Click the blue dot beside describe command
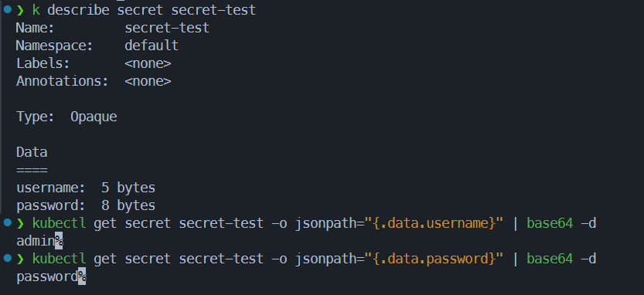The height and width of the screenshot is (295, 644). point(7,9)
